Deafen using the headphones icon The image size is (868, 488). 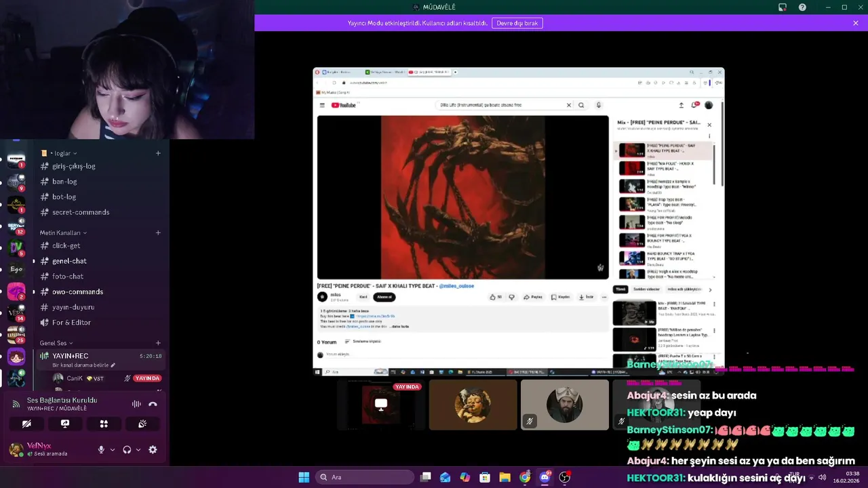point(127,449)
